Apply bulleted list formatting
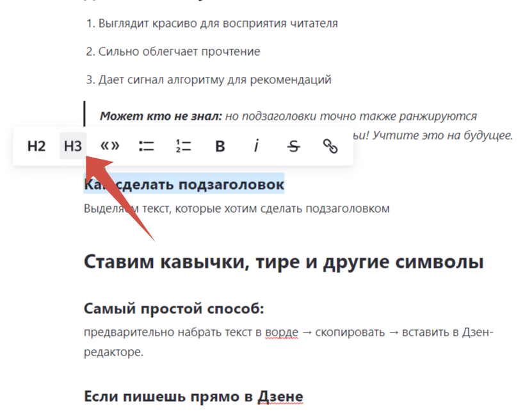Viewport: 532px width, 412px height. [146, 145]
